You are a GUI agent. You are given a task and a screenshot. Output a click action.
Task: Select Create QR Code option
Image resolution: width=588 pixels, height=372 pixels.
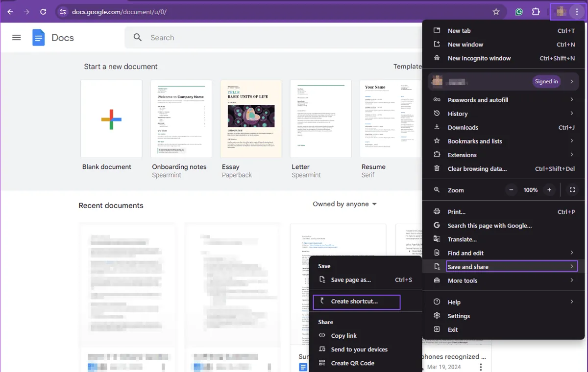pos(352,363)
